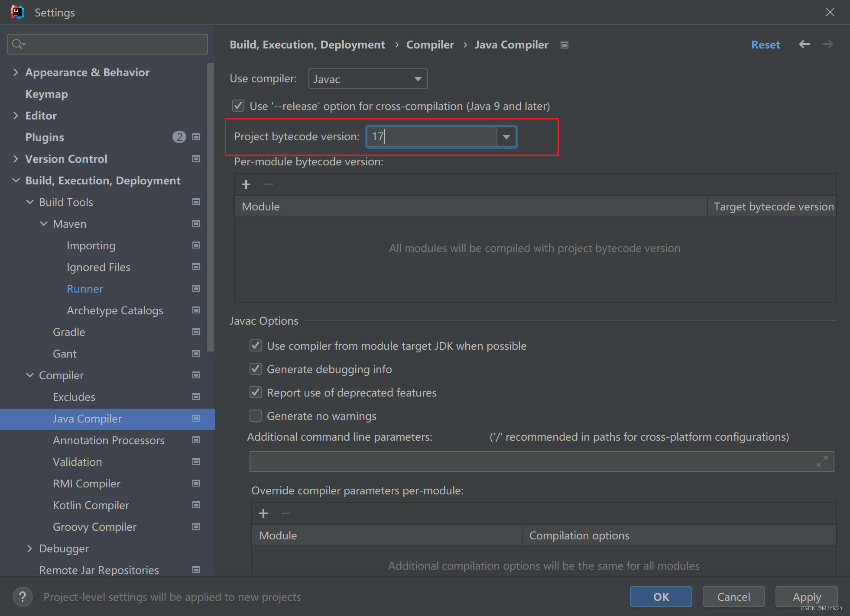Expand the Build, Execution, Deployment tree item
Image resolution: width=850 pixels, height=616 pixels.
15,181
